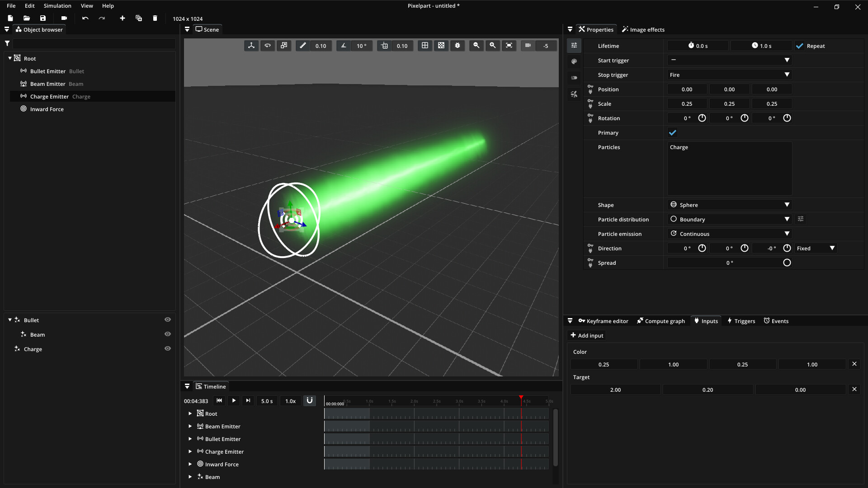Toggle the Repeat checkbox for Lifetime

click(800, 46)
